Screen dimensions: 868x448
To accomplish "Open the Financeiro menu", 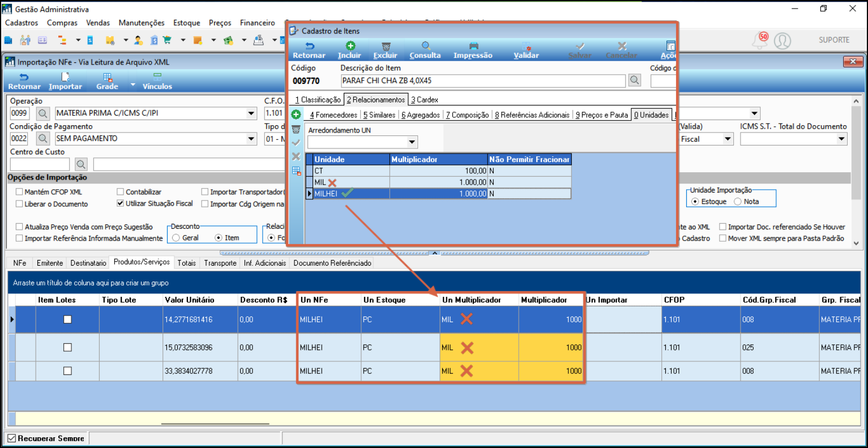I will [x=258, y=23].
